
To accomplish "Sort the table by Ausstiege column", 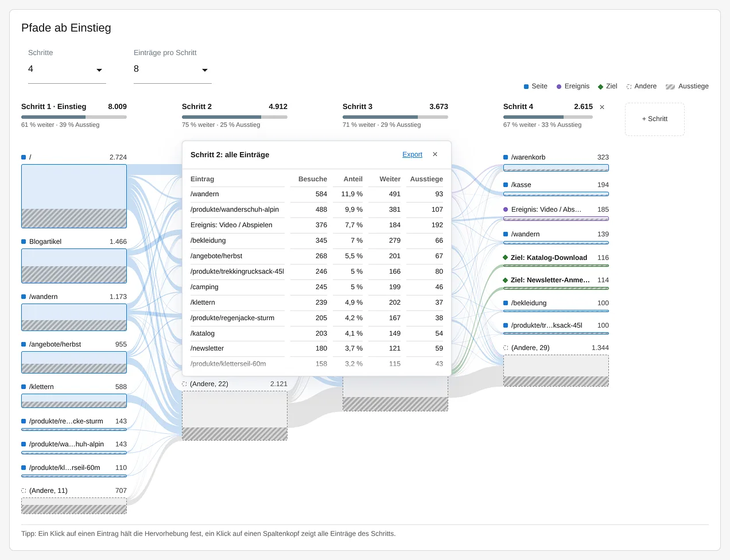I will tap(426, 179).
